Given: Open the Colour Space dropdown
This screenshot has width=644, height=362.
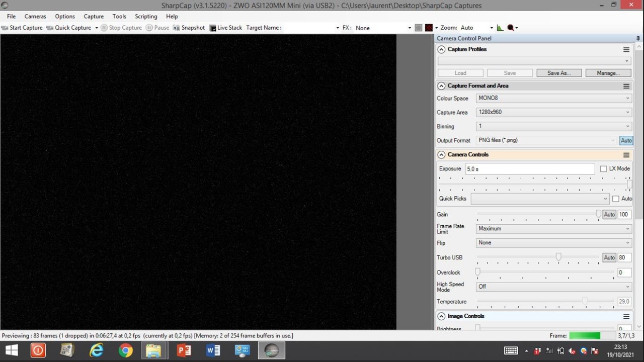Looking at the screenshot, I should click(x=553, y=98).
